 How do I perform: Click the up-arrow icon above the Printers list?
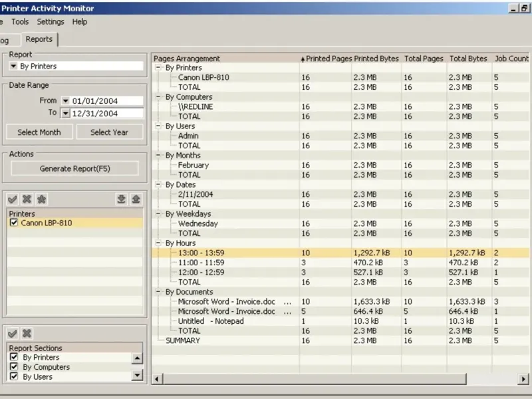[136, 199]
